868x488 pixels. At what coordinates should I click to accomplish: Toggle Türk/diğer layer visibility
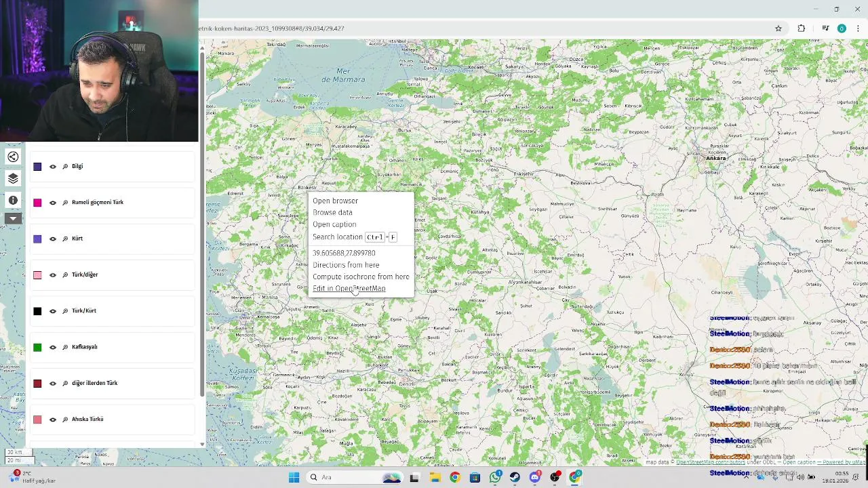click(x=52, y=274)
